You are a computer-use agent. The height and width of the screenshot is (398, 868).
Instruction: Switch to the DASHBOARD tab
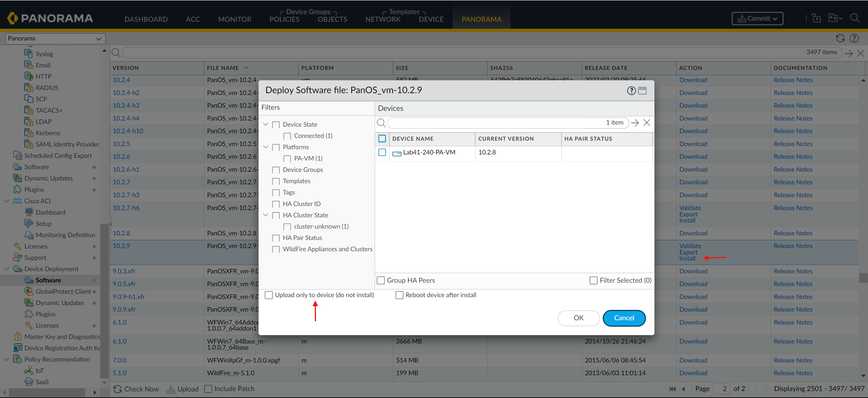[146, 19]
